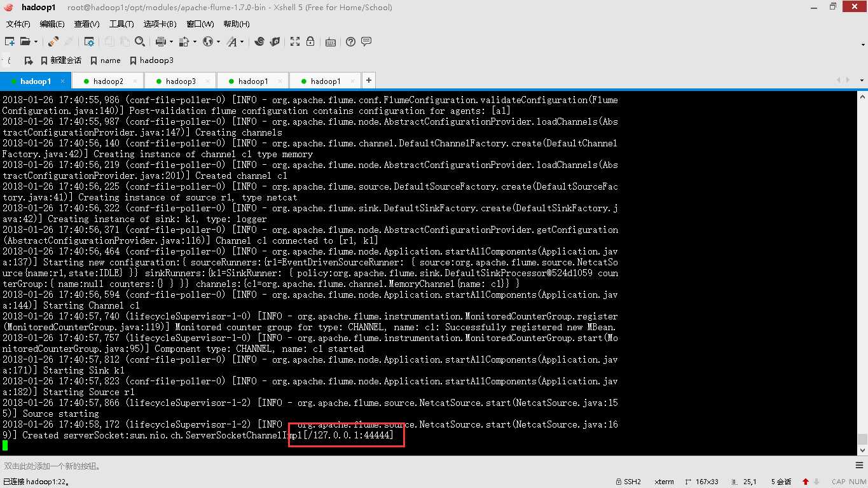
Task: Close the hadoop3 session tab
Action: click(x=208, y=81)
